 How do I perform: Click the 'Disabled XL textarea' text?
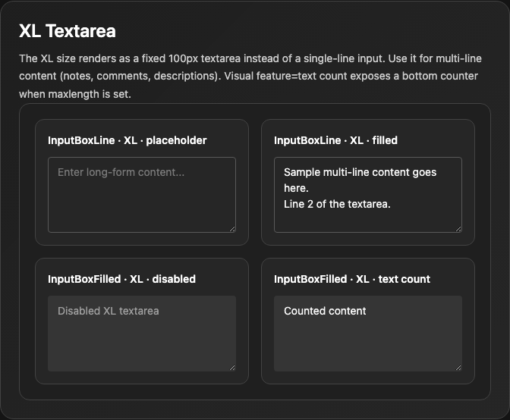pyautogui.click(x=109, y=311)
